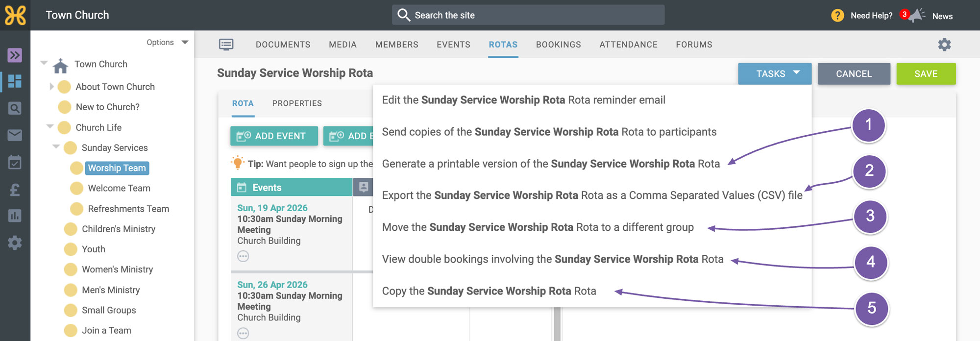Click the green SAVE button
Screen dimensions: 980x341
926,73
